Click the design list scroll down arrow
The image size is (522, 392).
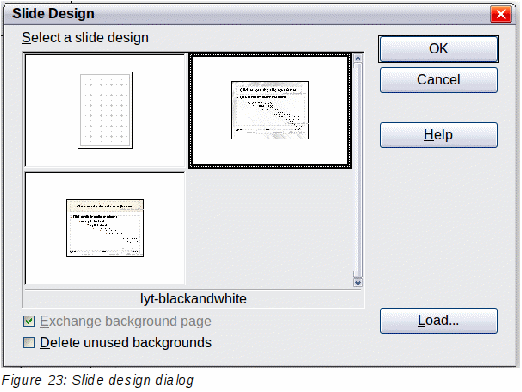coord(358,283)
